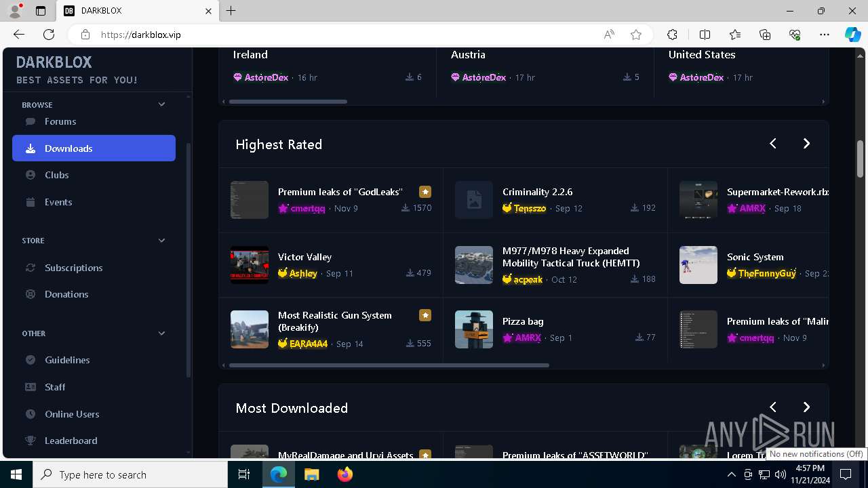Show next Highest Rated items
Viewport: 868px width, 488px height.
[806, 143]
